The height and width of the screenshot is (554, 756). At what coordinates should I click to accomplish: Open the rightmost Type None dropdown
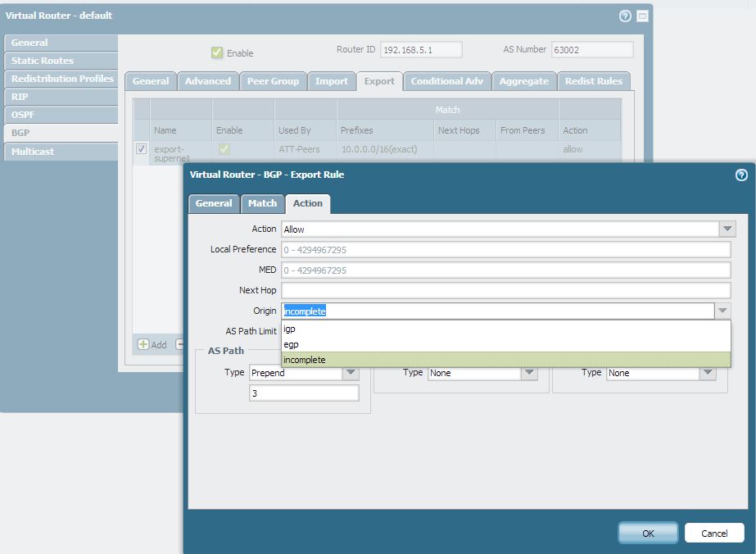coord(708,373)
